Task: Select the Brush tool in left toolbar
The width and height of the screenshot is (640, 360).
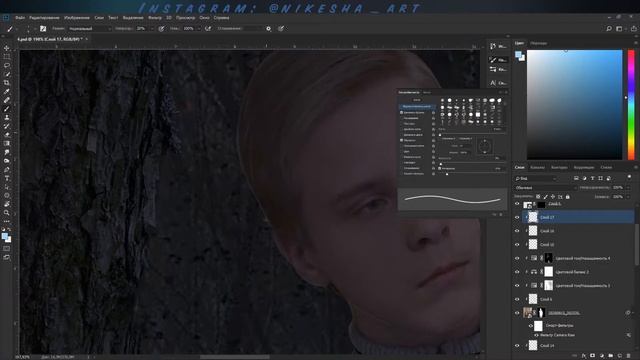Action: 7,109
